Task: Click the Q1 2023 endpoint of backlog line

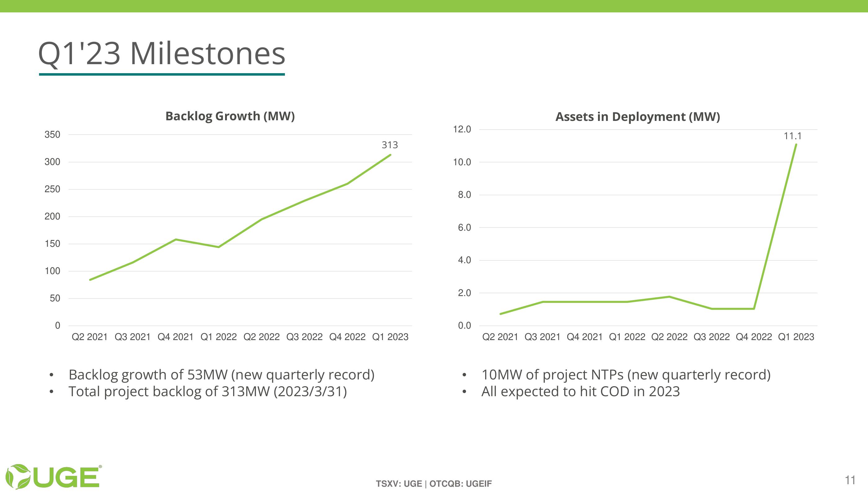Action: [x=390, y=155]
